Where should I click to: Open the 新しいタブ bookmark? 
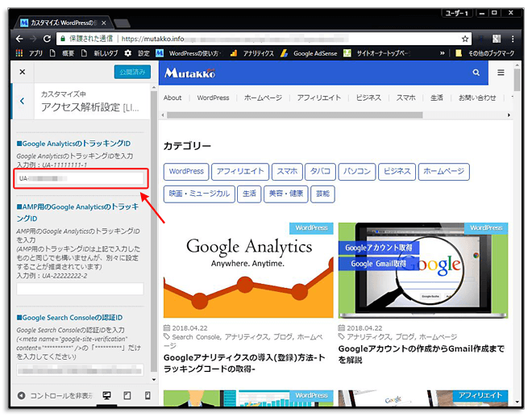(x=99, y=53)
